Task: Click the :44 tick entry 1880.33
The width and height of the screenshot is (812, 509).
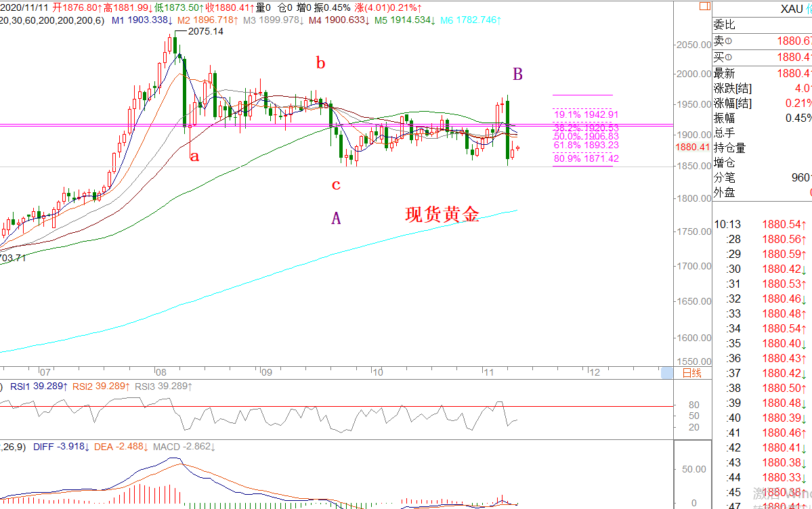Action: click(763, 477)
